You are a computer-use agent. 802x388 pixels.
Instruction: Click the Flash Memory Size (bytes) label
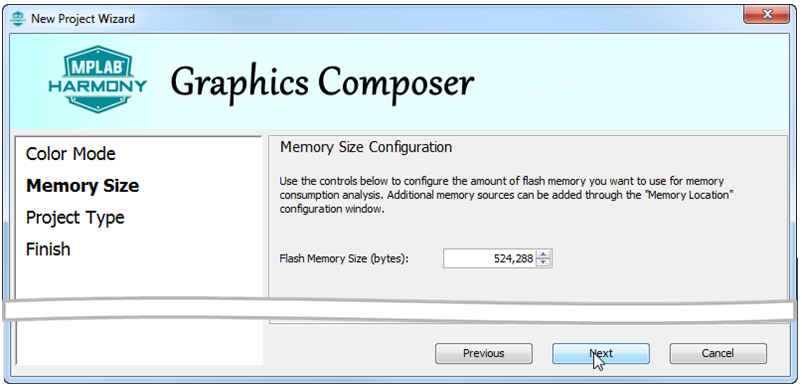coord(345,259)
